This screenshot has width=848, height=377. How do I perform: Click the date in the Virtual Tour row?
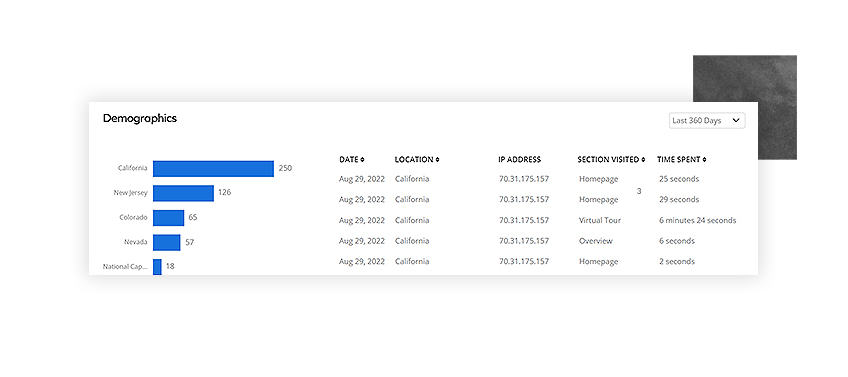pos(362,221)
